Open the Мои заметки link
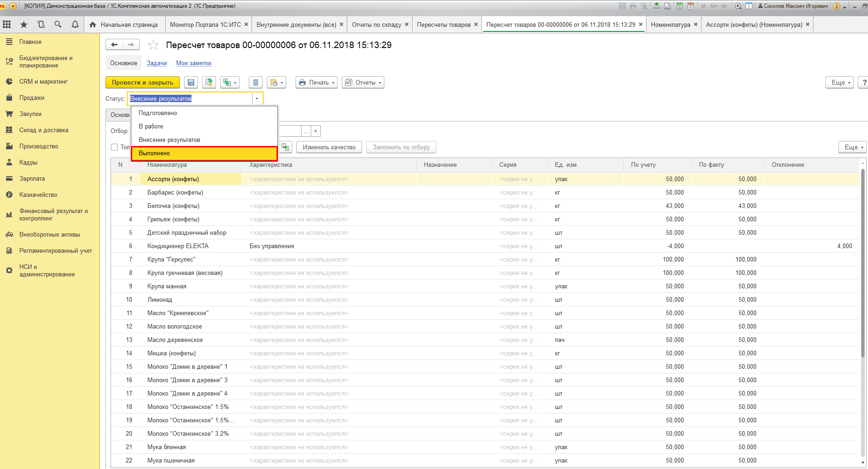Image resolution: width=868 pixels, height=469 pixels. click(x=193, y=63)
